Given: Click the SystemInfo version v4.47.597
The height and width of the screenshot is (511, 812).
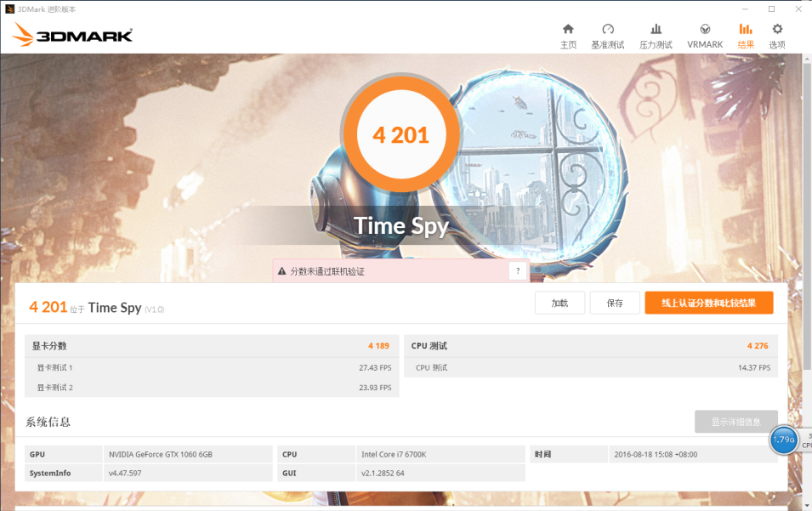Looking at the screenshot, I should tap(125, 474).
